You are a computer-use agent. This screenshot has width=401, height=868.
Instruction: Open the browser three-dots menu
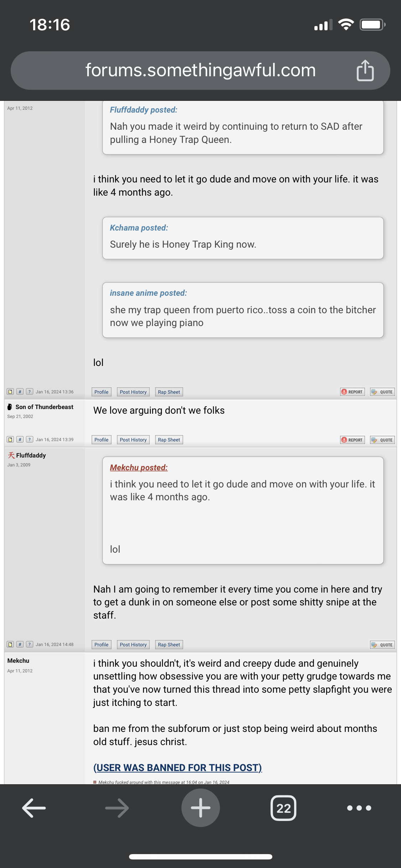pyautogui.click(x=359, y=808)
